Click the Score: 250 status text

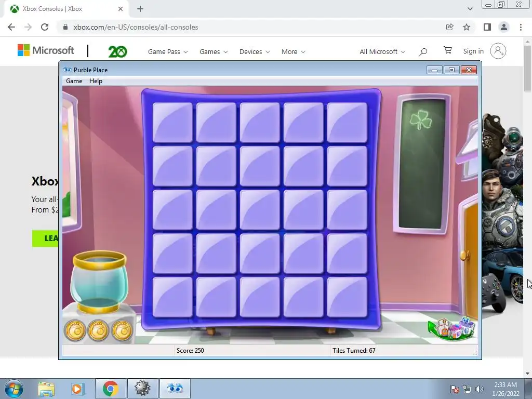[x=190, y=351]
